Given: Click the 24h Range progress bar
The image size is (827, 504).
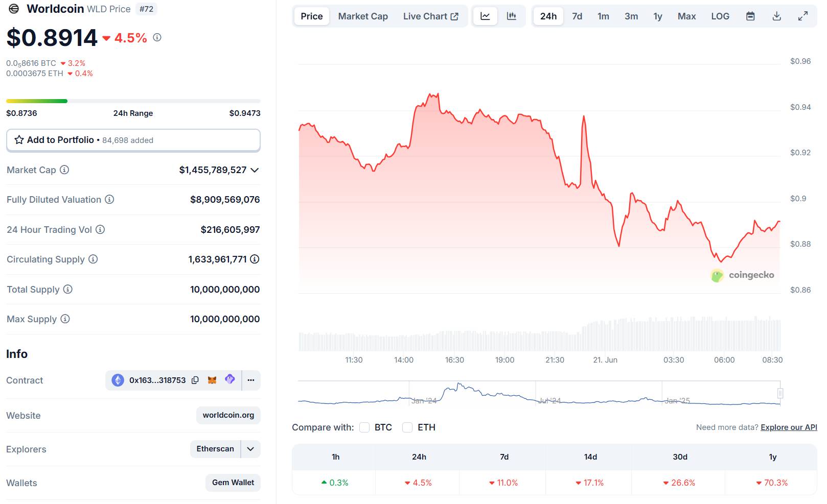Looking at the screenshot, I should [133, 101].
